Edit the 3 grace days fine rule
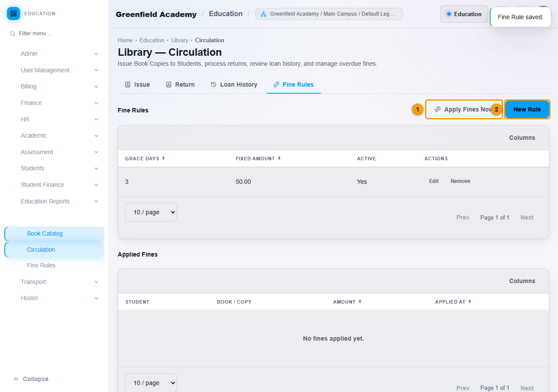 434,181
